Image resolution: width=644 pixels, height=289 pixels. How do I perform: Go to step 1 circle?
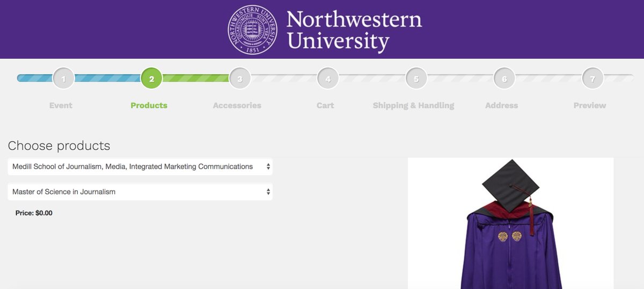63,78
